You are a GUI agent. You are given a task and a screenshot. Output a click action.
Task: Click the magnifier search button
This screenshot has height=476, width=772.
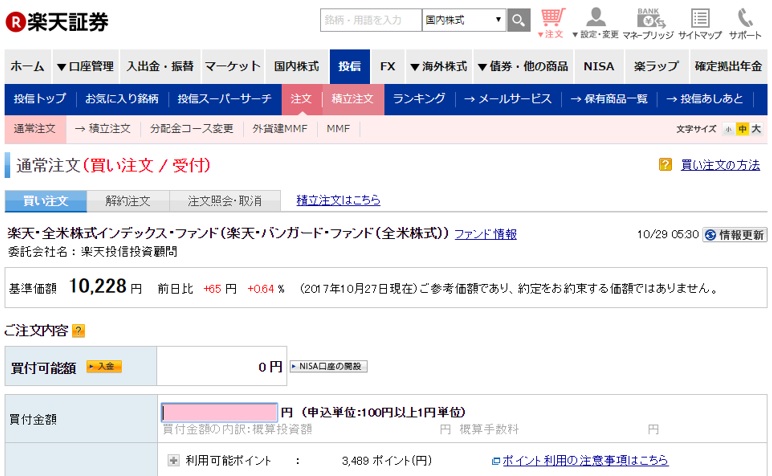[x=518, y=20]
